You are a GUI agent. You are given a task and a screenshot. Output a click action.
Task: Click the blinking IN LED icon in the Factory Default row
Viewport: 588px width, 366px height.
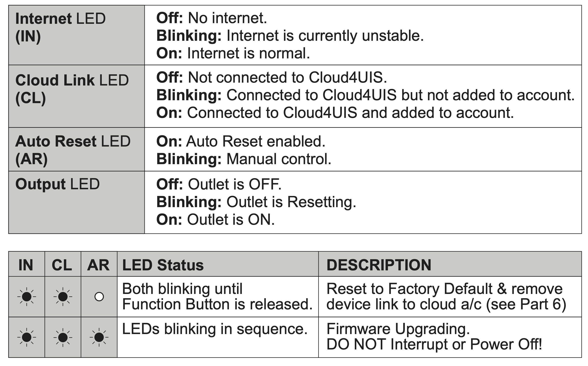(27, 297)
